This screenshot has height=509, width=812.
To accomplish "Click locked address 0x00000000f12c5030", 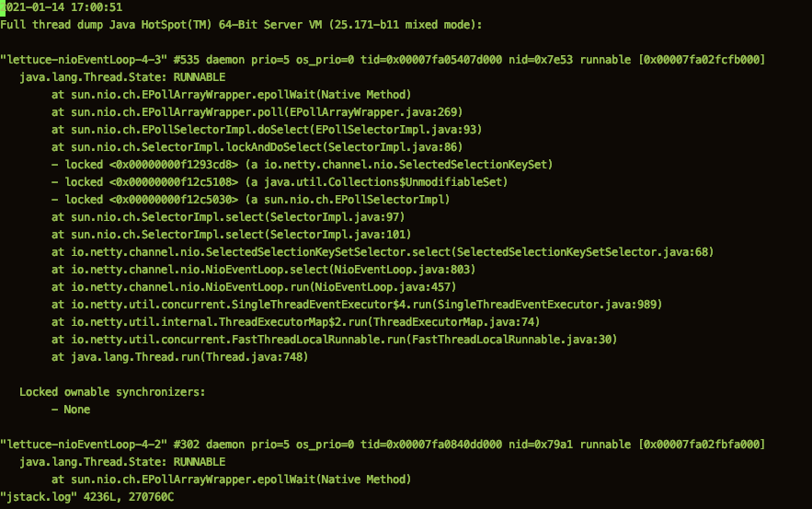I will [x=174, y=200].
